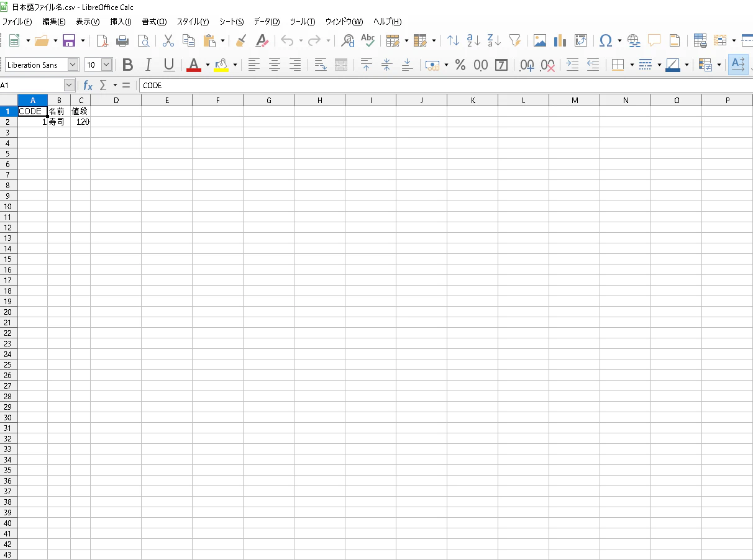Insert a chart using bar chart icon
This screenshot has width=753, height=560.
pyautogui.click(x=560, y=41)
